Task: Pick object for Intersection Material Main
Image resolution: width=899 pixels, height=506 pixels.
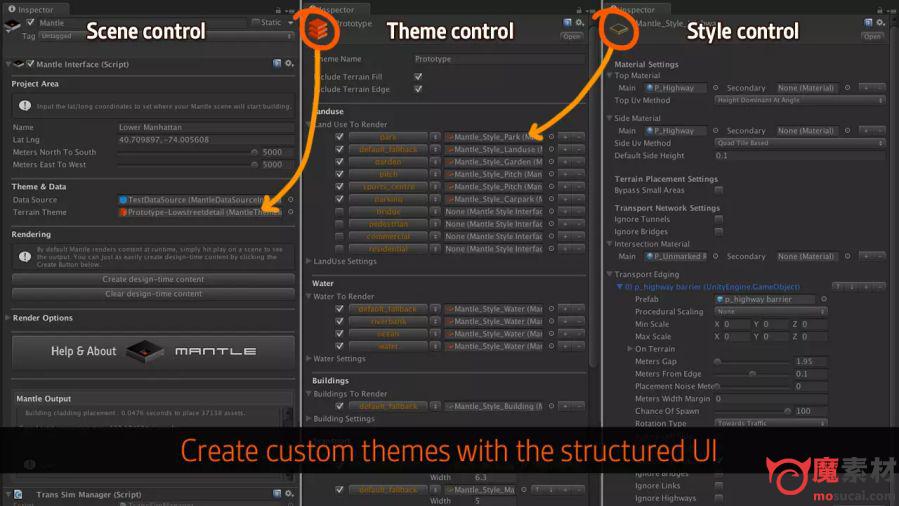Action: (x=716, y=256)
